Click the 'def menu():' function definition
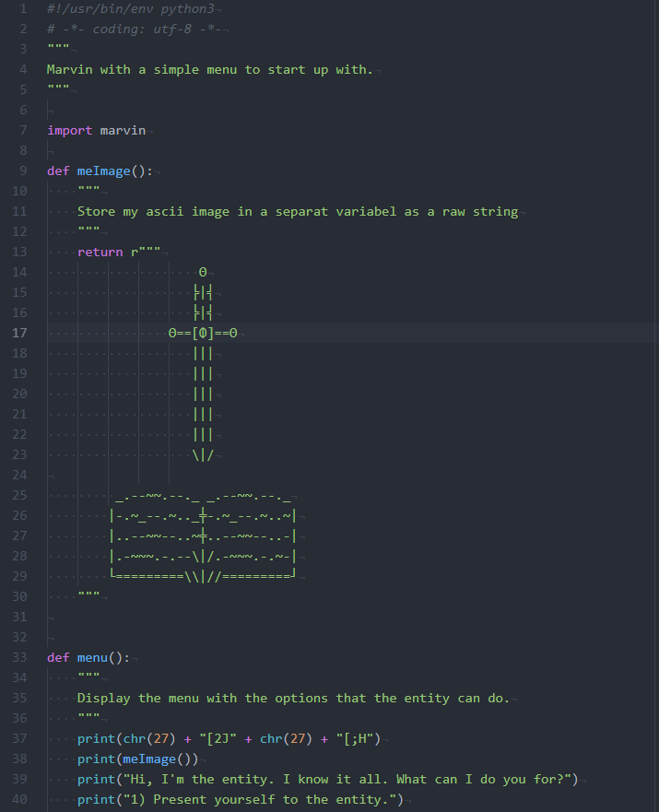659x812 pixels. point(88,657)
